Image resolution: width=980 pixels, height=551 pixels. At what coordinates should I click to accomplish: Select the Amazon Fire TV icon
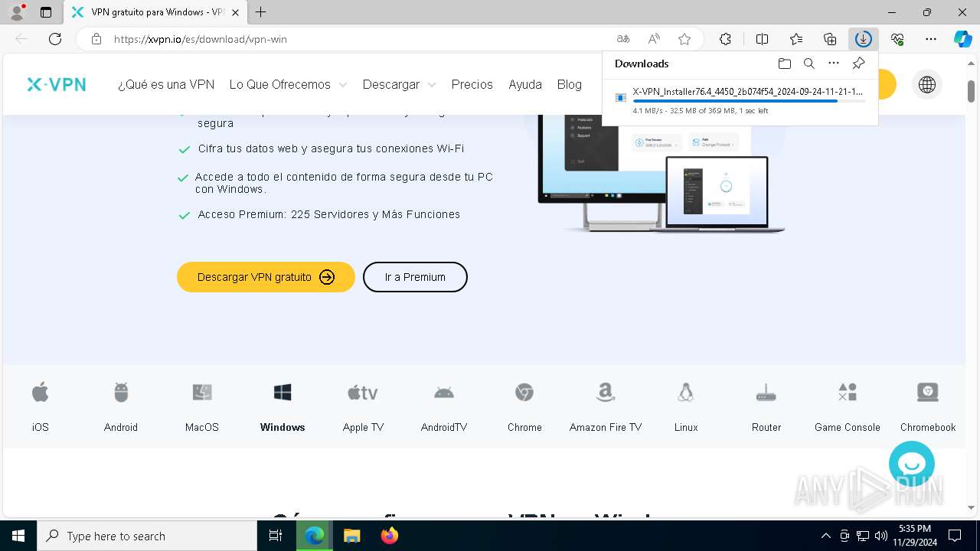606,393
